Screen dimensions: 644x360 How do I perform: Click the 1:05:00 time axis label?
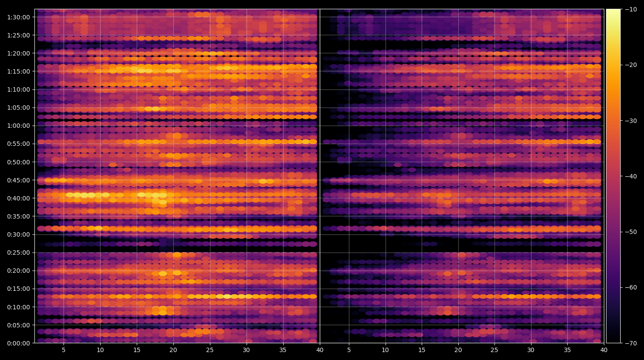pyautogui.click(x=19, y=108)
